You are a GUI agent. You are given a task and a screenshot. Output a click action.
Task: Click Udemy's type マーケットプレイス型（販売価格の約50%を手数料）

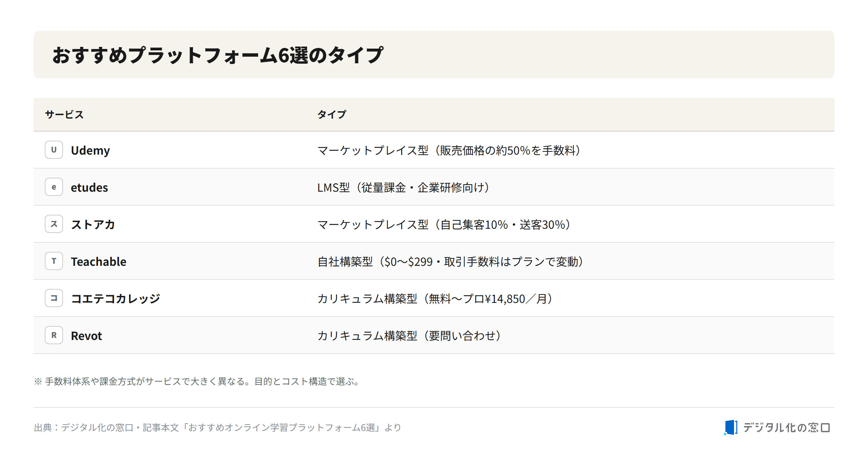coord(449,150)
